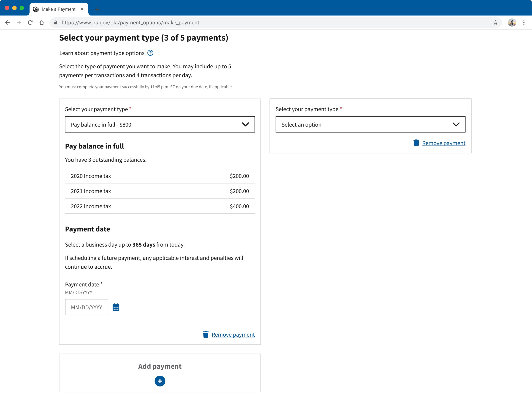Reload the page
532x399 pixels.
[30, 23]
